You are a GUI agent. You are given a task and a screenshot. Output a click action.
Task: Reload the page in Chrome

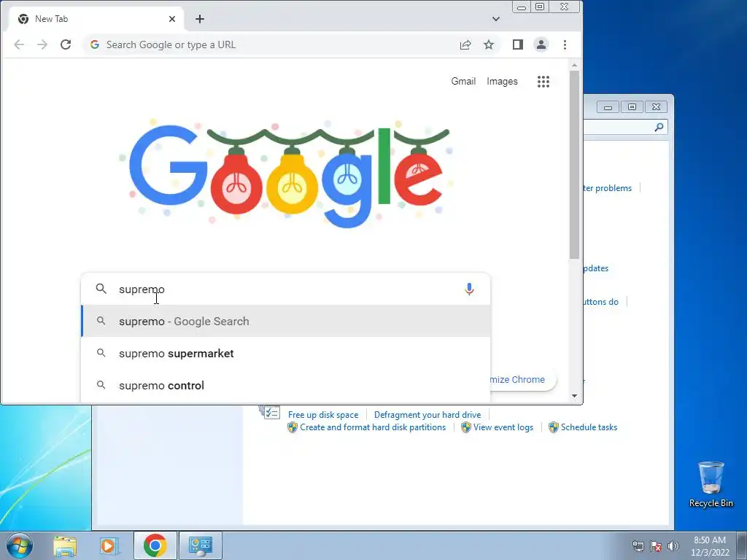click(66, 44)
